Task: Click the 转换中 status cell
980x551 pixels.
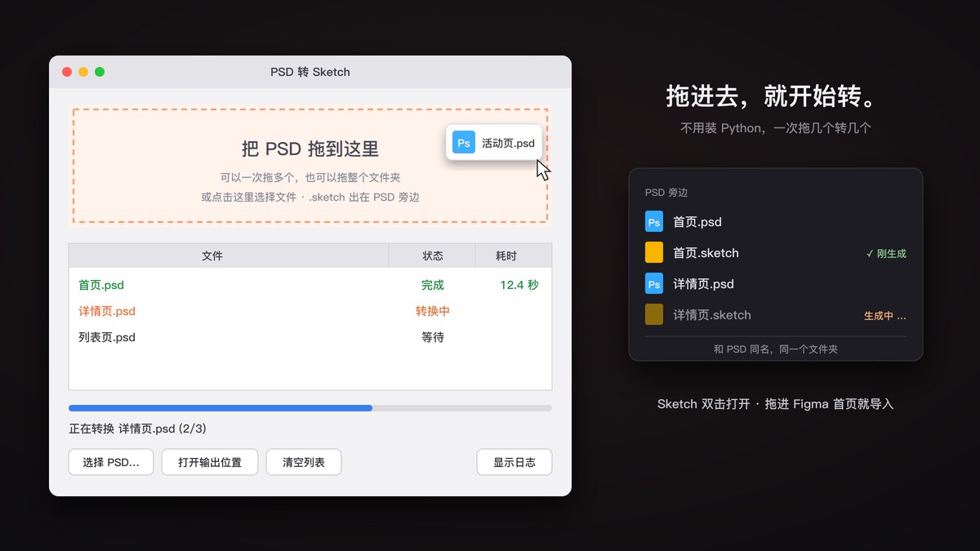Action: tap(433, 311)
